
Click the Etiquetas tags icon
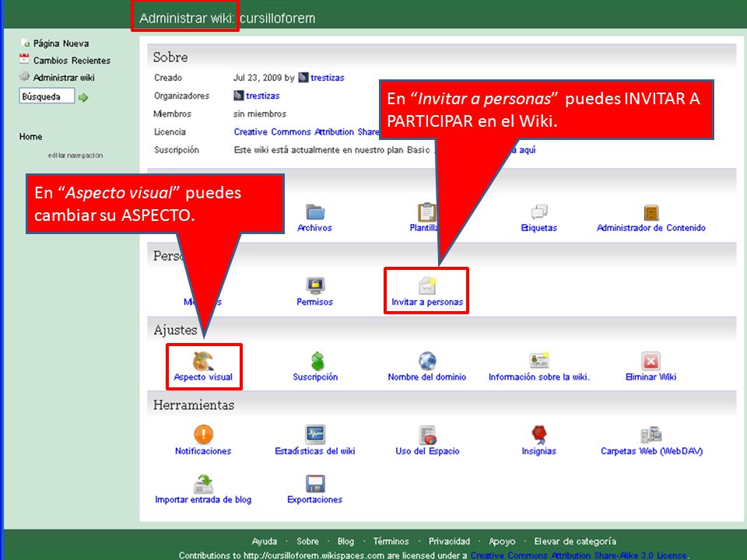(x=538, y=212)
